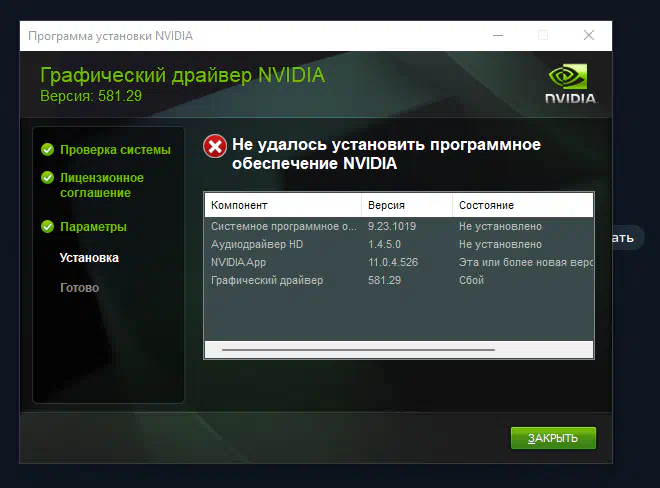Click the Установка step label

pyautogui.click(x=89, y=258)
